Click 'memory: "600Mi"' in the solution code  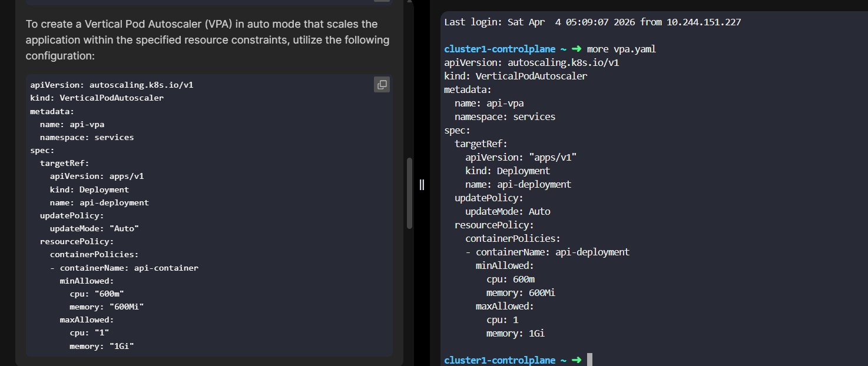point(107,307)
